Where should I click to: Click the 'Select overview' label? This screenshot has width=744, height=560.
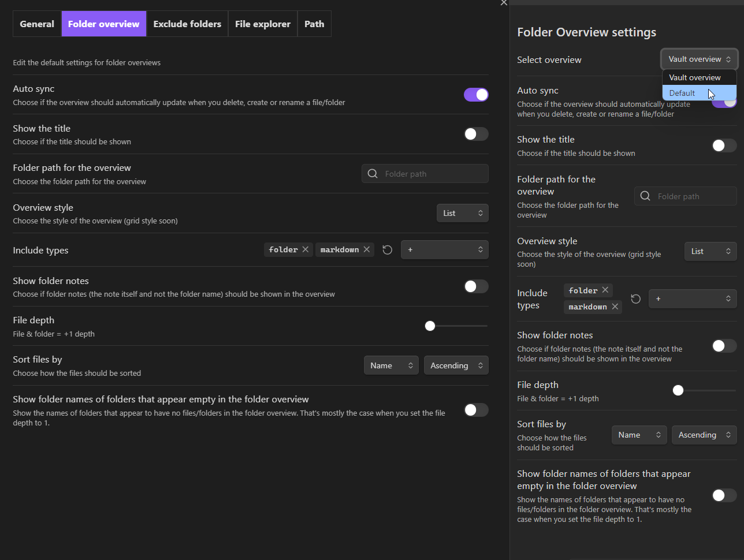point(549,59)
